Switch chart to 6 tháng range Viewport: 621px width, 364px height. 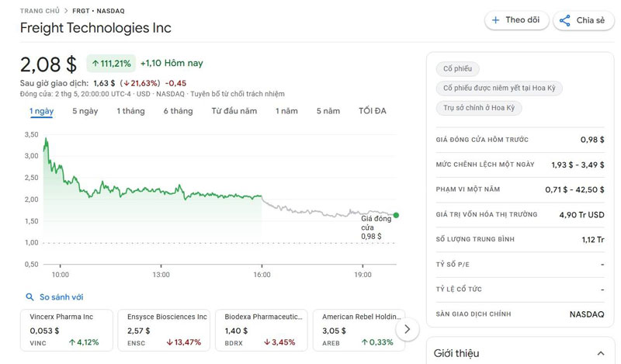point(179,111)
